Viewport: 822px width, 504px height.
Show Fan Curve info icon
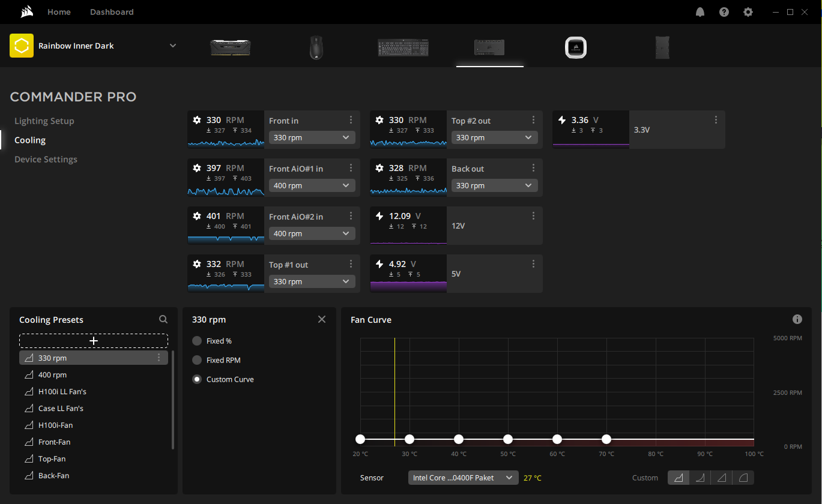point(797,319)
